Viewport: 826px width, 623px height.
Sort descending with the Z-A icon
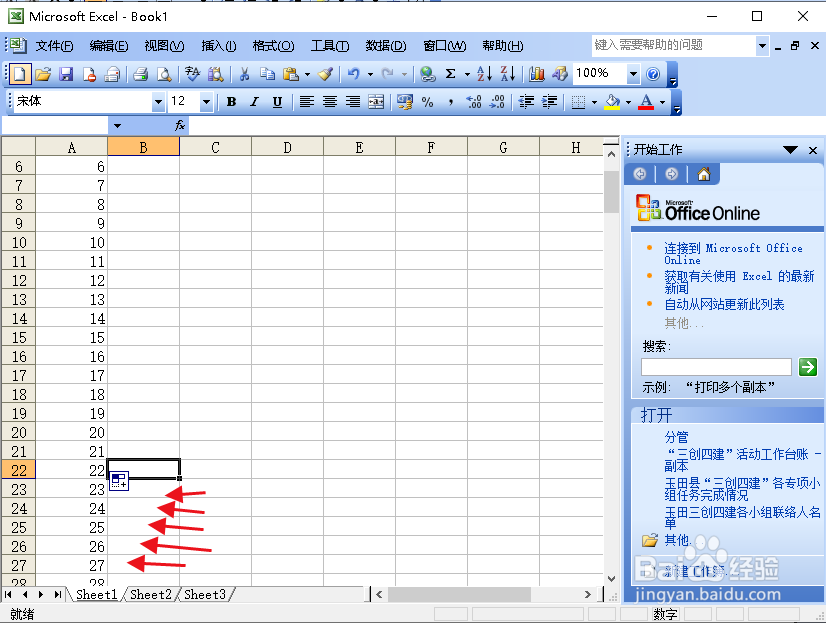[x=507, y=74]
